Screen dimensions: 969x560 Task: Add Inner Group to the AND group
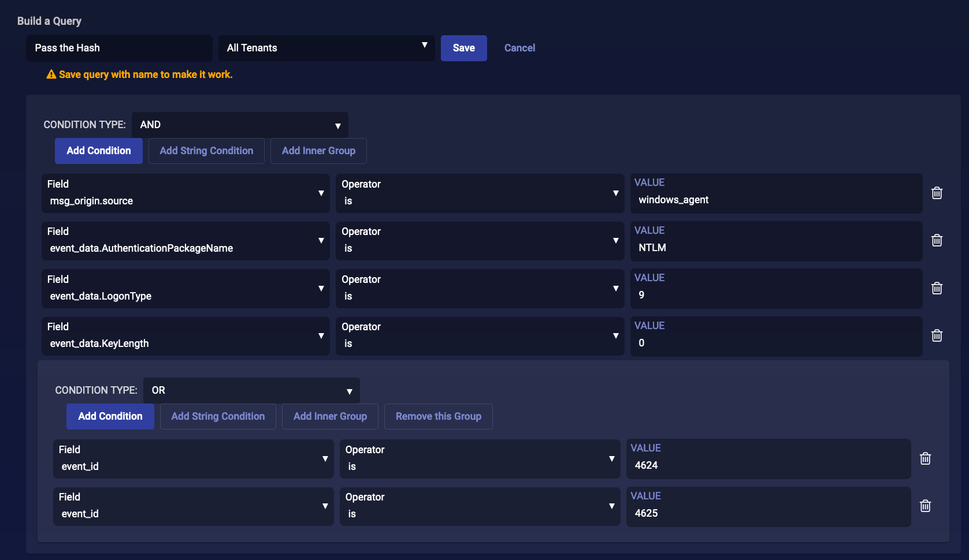318,151
